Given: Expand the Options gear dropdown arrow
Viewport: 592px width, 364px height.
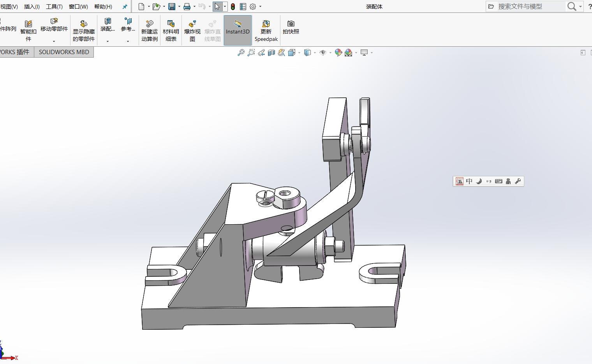Looking at the screenshot, I should coord(260,7).
